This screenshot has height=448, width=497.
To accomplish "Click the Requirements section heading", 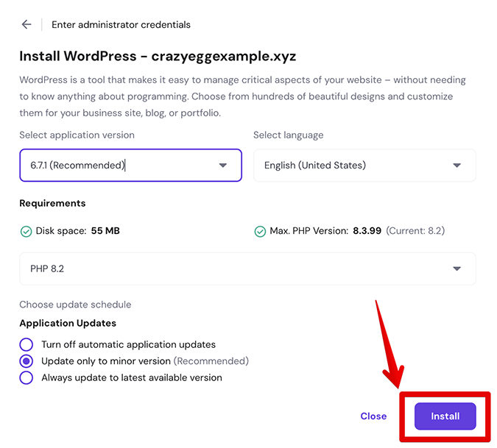I will tap(52, 203).
